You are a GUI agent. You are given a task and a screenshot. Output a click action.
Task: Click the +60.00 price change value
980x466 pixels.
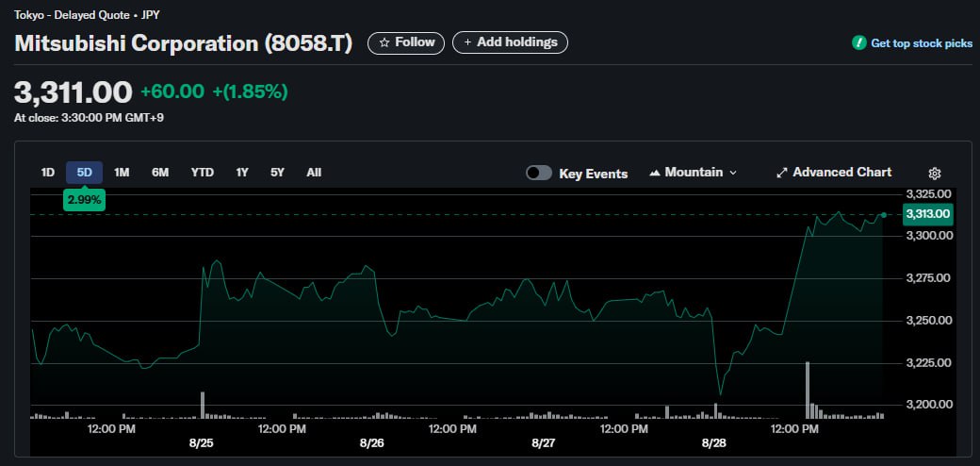click(x=172, y=92)
